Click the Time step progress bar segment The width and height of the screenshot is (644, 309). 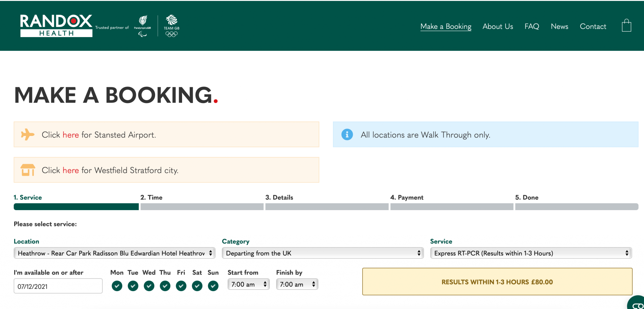click(202, 207)
